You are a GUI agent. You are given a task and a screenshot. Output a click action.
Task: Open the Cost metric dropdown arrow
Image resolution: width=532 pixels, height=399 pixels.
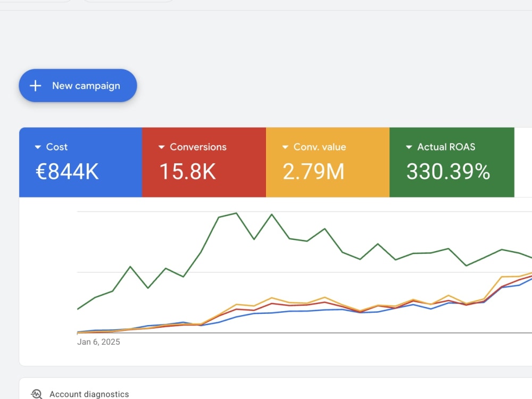pos(38,147)
